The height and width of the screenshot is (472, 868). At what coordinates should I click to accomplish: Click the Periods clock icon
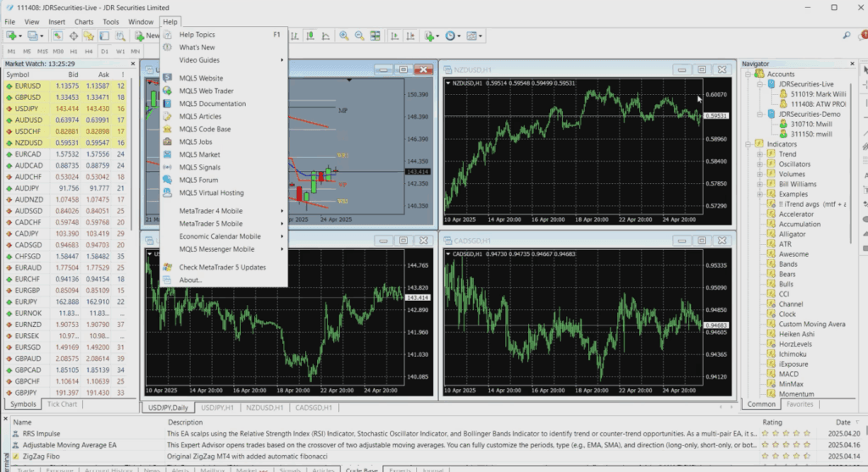pyautogui.click(x=450, y=36)
